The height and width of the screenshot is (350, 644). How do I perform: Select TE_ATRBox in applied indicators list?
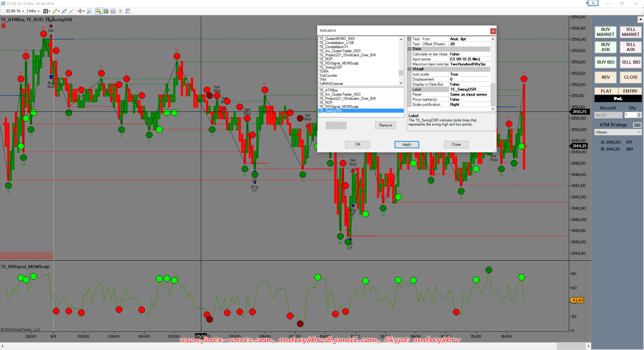pyautogui.click(x=329, y=90)
